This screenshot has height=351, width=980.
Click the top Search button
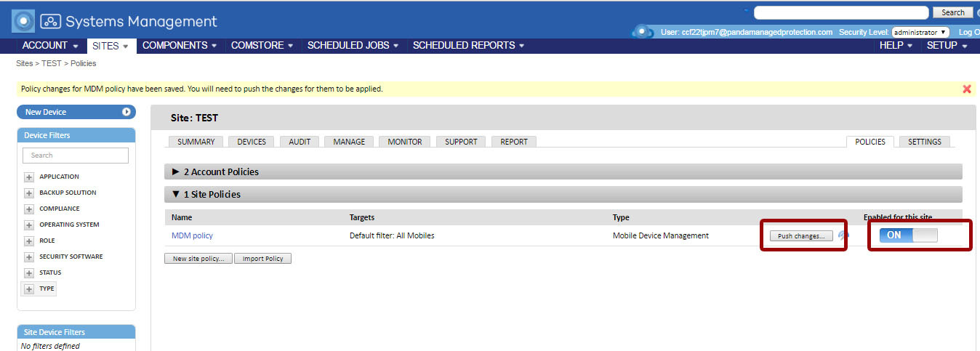(x=952, y=12)
